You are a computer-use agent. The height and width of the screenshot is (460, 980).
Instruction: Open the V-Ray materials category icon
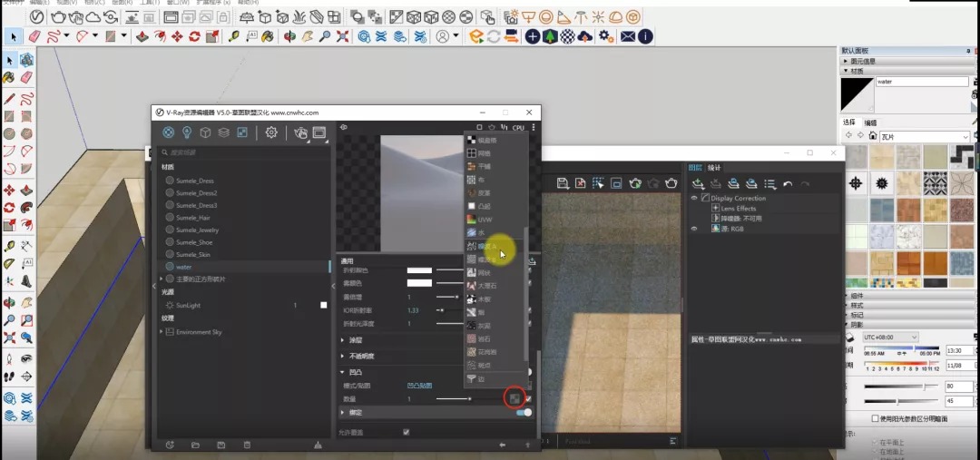tap(168, 132)
